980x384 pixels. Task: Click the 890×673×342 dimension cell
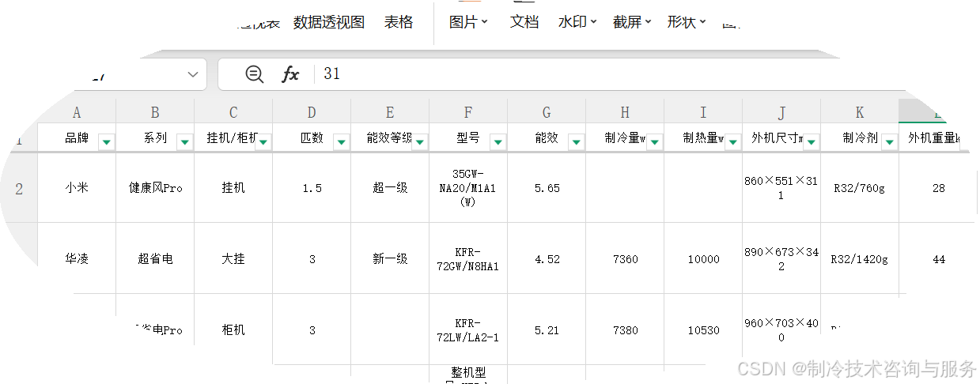coord(781,258)
